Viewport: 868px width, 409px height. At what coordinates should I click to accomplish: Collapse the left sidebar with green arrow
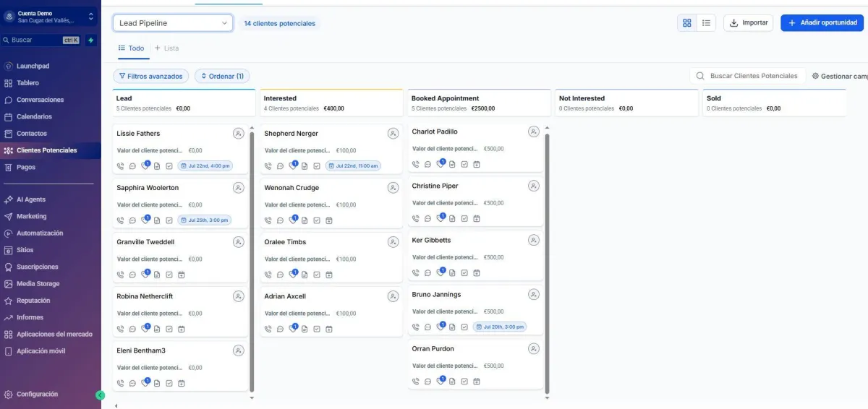click(x=100, y=395)
